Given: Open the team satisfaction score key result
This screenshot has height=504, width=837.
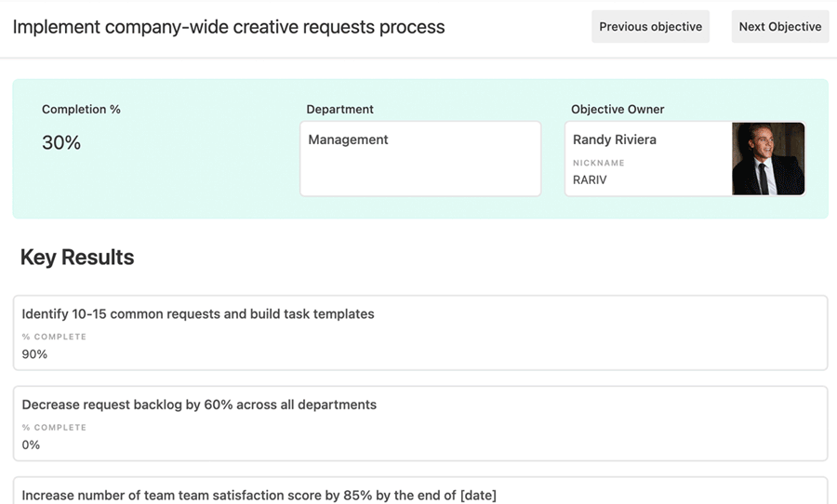Looking at the screenshot, I should [259, 496].
